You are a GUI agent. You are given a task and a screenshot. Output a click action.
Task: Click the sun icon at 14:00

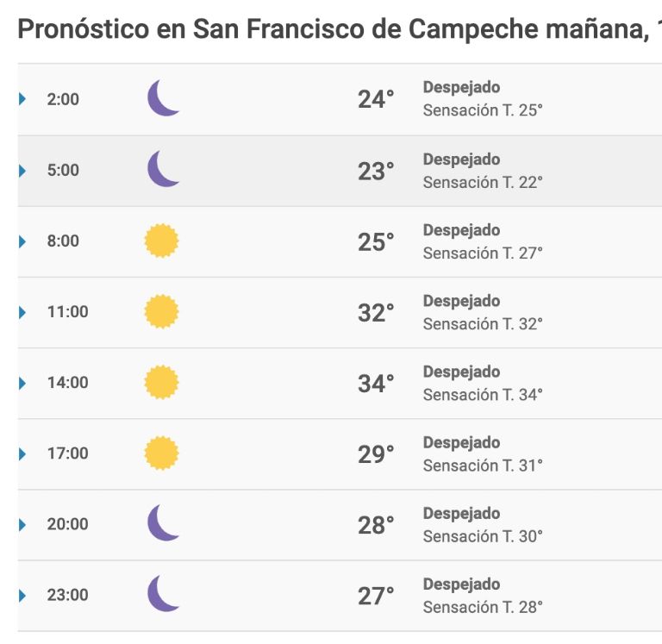pyautogui.click(x=162, y=382)
